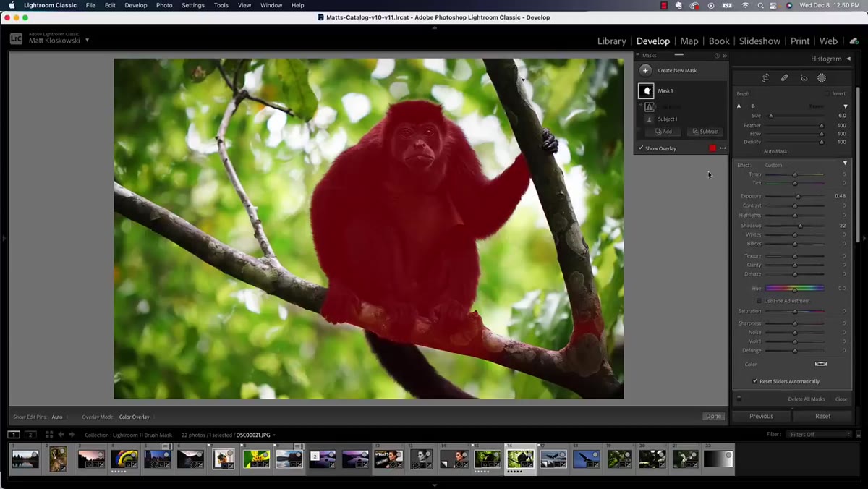Viewport: 868px width, 489px height.
Task: Open the DSC00021.JPG filmstrip source dropdown
Action: (256, 435)
